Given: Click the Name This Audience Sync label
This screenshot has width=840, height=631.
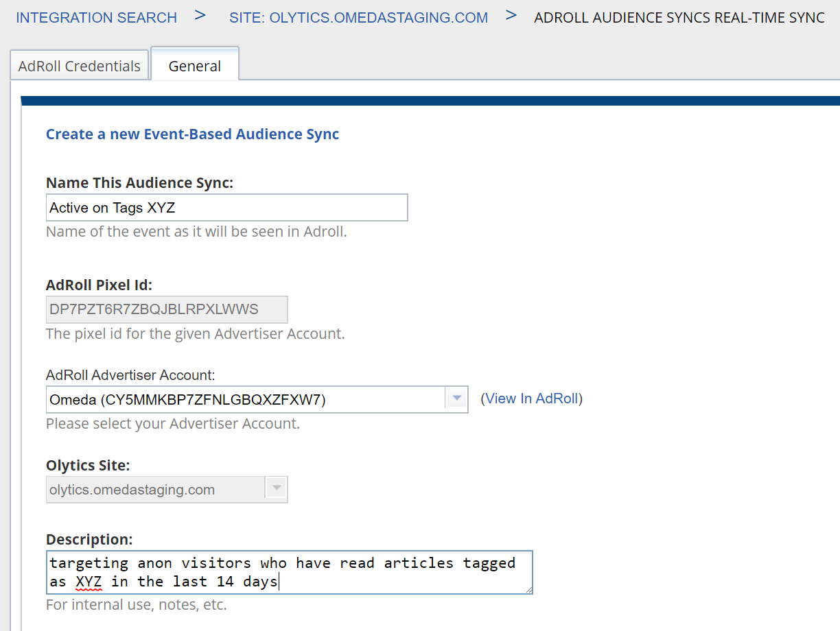Looking at the screenshot, I should coord(139,182).
